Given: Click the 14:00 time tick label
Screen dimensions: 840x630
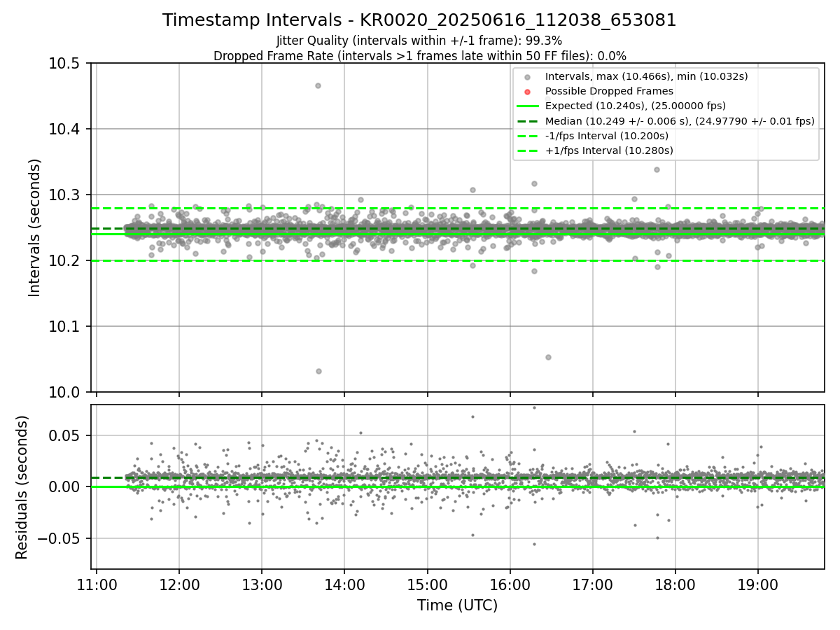Looking at the screenshot, I should coord(344,584).
